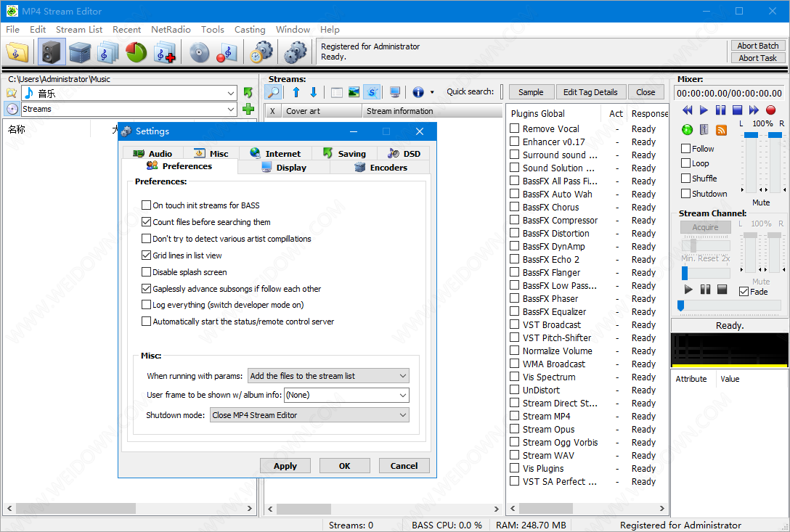Open the 'Shutdown mode' dropdown

click(x=309, y=415)
